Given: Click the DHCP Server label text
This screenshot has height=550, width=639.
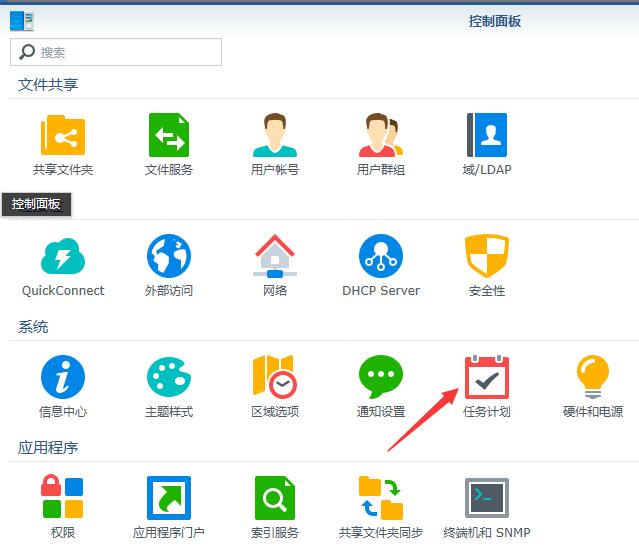Looking at the screenshot, I should tap(381, 290).
